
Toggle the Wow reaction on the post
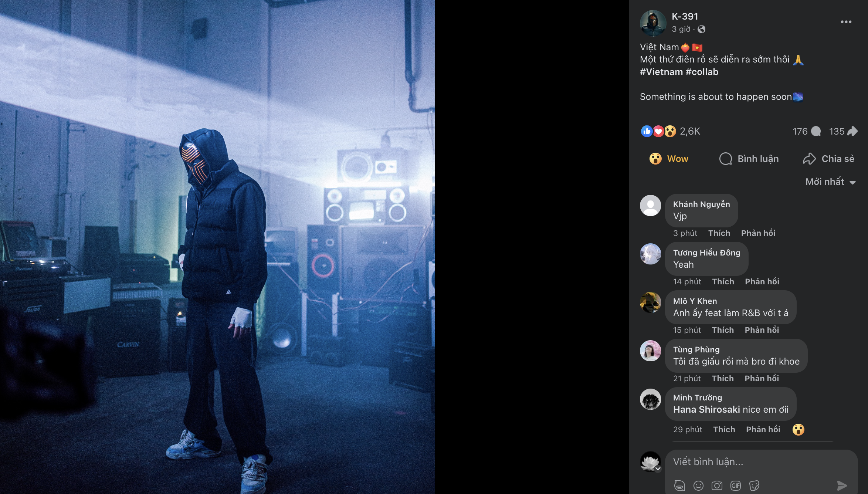pos(669,159)
